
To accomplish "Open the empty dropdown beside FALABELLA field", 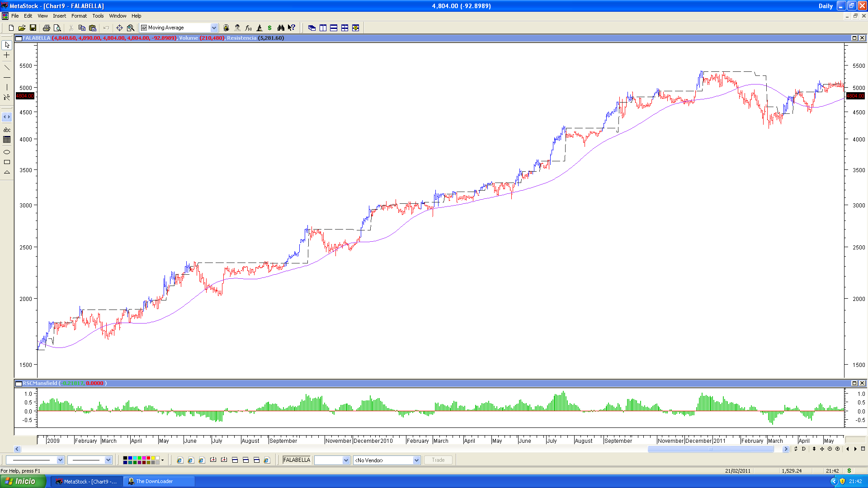I will pos(346,460).
